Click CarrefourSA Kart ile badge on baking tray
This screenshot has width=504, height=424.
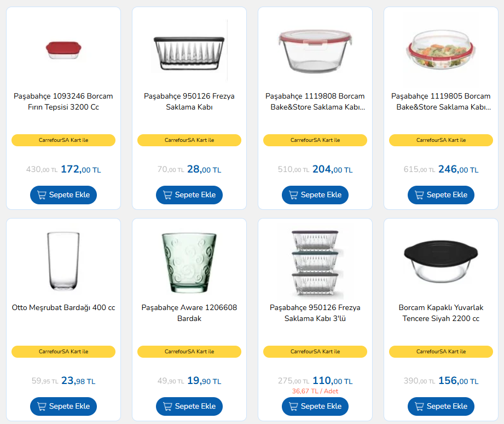click(x=63, y=140)
